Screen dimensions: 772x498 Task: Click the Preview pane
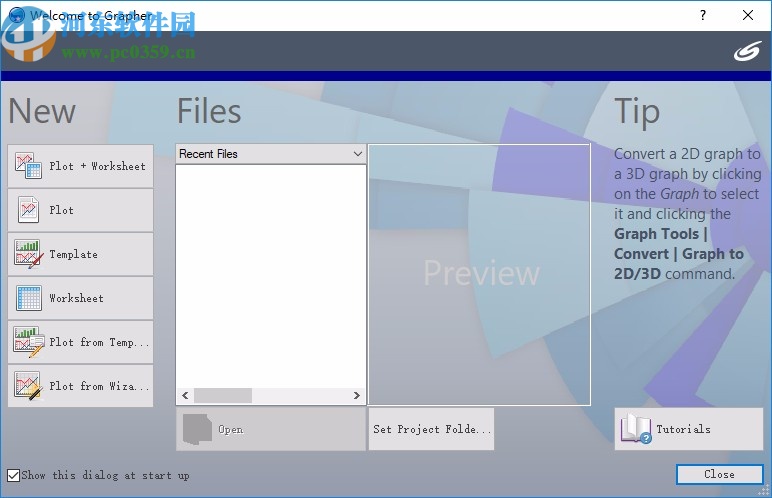(479, 275)
